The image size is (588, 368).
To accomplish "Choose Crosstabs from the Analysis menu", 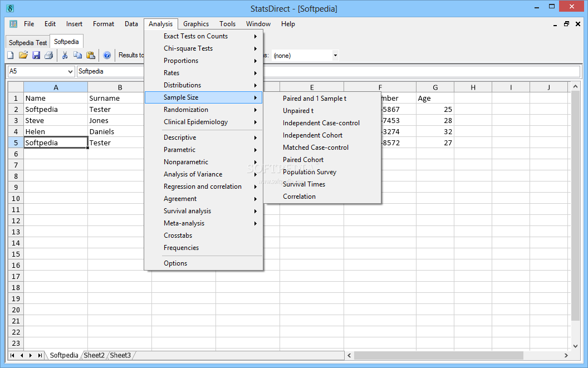I will point(204,235).
